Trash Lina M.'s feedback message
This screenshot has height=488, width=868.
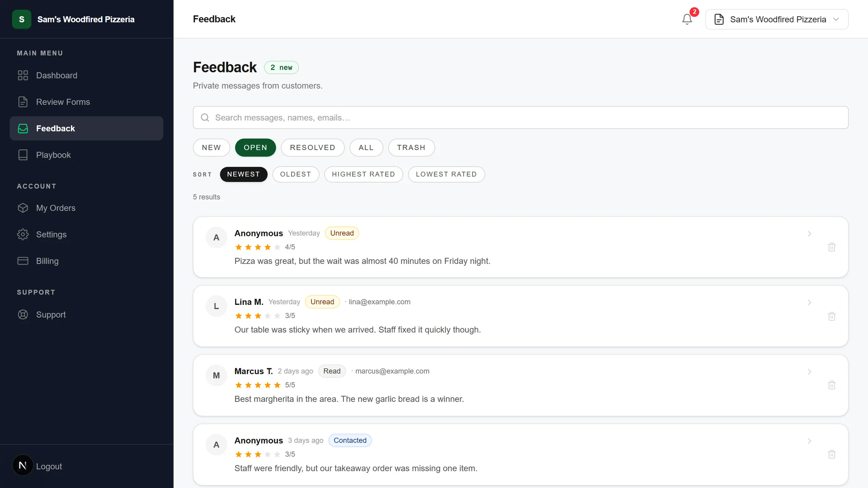[831, 316]
